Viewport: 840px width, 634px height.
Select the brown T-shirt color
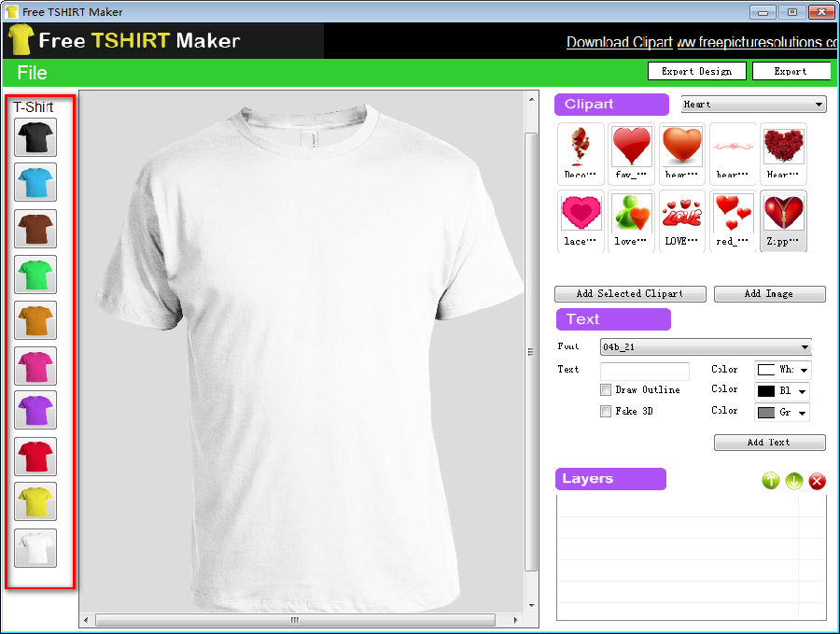pos(35,229)
